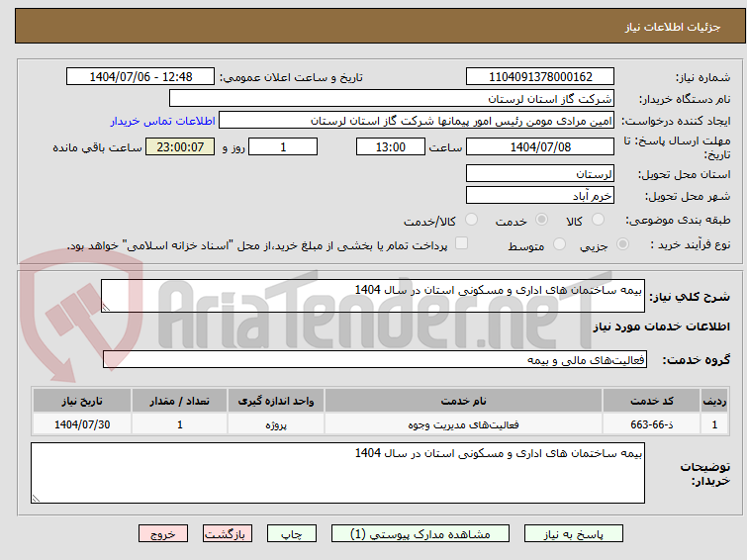747x560 pixels.
Task: Click the تاریخ و ساعت اعلان عمومی label
Action: (x=291, y=77)
